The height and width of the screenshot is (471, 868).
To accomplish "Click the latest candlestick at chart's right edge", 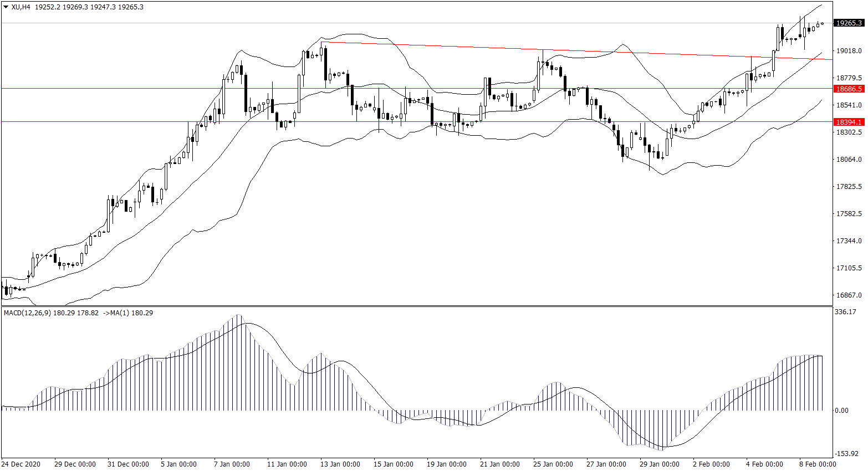I will pyautogui.click(x=823, y=23).
